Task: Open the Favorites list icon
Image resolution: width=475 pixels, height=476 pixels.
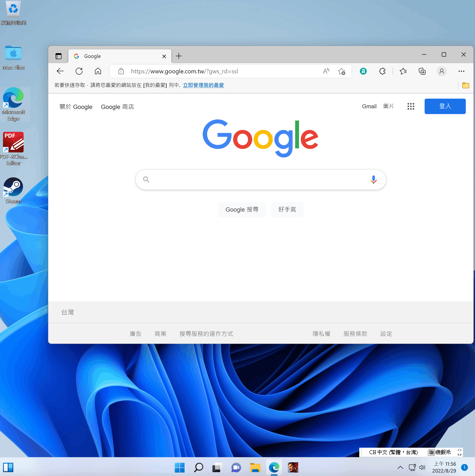Action: click(x=403, y=71)
